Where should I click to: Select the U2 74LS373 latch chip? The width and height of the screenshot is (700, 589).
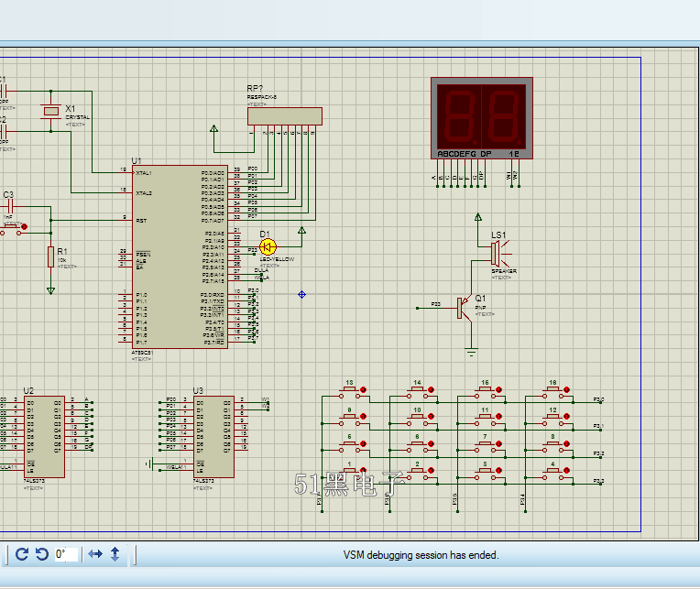pos(44,436)
